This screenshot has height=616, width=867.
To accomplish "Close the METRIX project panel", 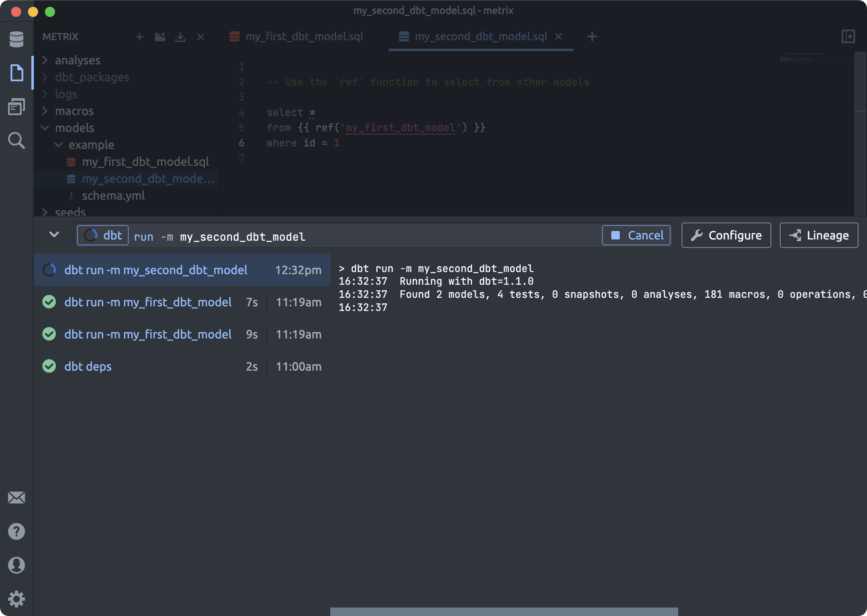I will [201, 37].
